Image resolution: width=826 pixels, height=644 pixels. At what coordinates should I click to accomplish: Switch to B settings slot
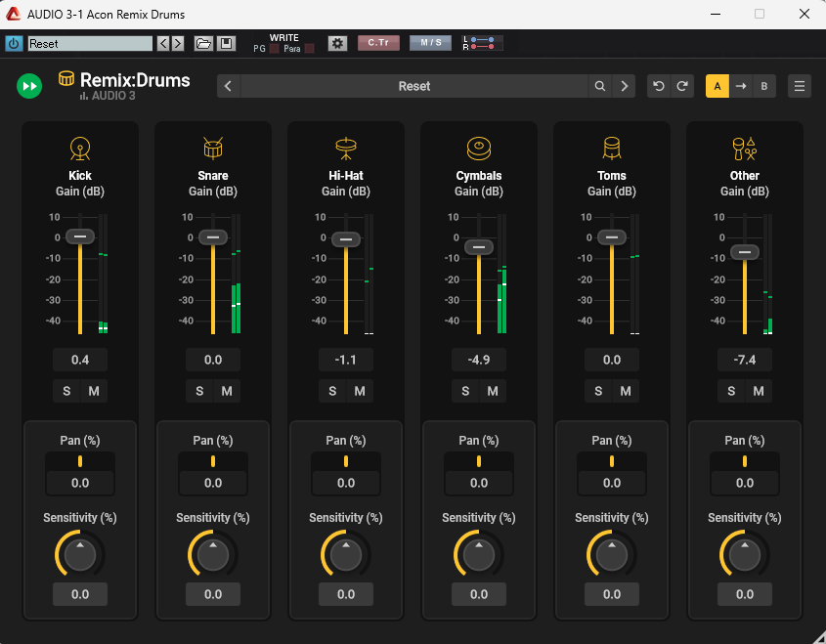[764, 86]
